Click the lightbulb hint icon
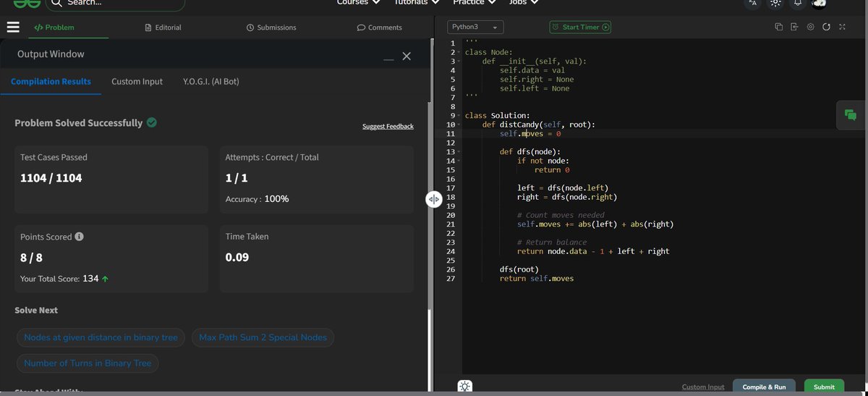Screen dimensions: 868x396 465,387
